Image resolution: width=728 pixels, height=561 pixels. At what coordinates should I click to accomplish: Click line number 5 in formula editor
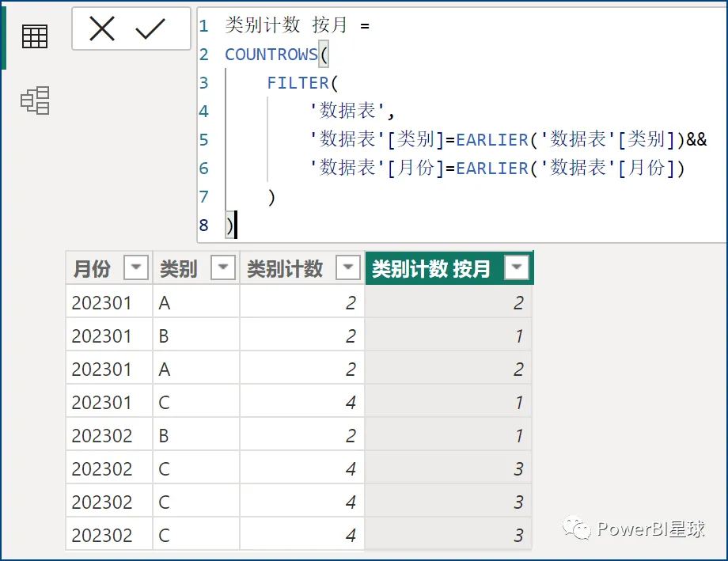pos(204,140)
